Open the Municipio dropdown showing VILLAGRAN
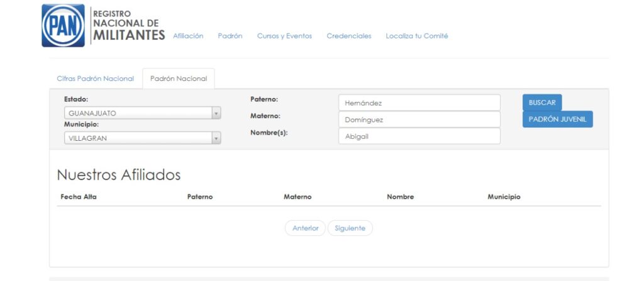 tap(142, 138)
